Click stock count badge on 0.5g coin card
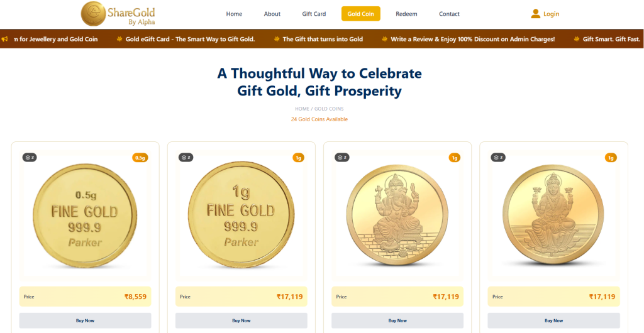Image resolution: width=644 pixels, height=333 pixels. click(x=30, y=157)
